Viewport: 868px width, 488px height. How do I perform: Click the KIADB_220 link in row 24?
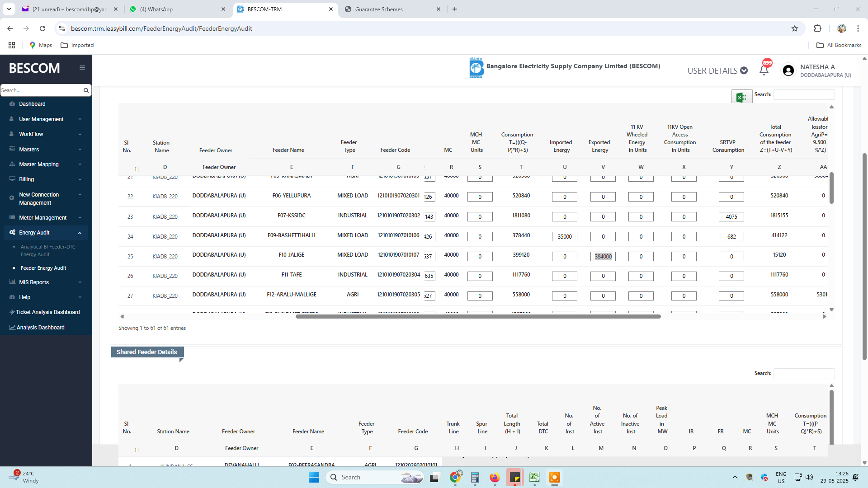click(165, 237)
